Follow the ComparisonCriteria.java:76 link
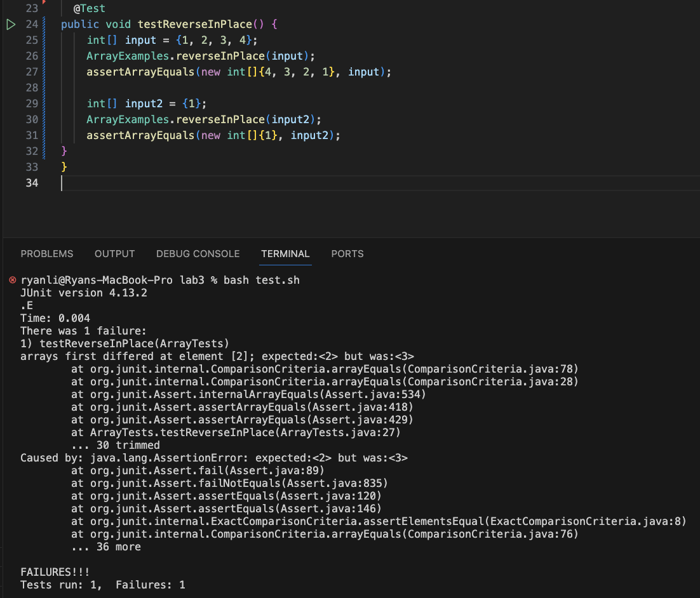The height and width of the screenshot is (598, 700). click(490, 534)
